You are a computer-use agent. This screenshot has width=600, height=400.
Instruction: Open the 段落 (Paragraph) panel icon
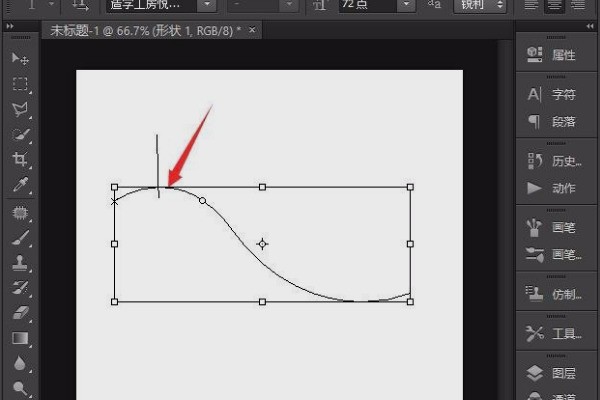pos(534,122)
